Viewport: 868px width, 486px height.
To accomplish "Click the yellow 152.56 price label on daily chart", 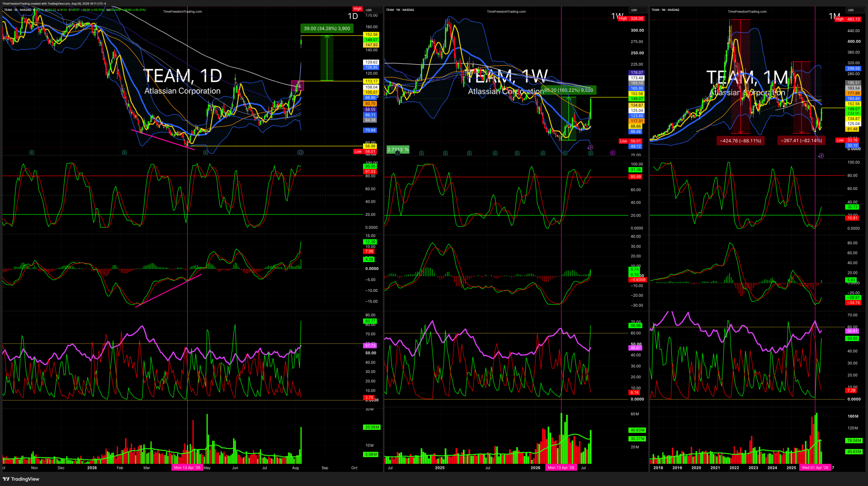I will click(x=371, y=35).
